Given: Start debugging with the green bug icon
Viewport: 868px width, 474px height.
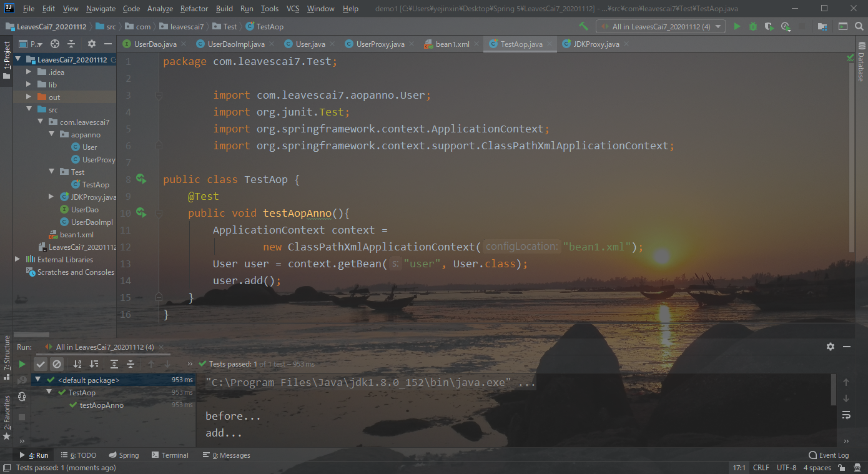Looking at the screenshot, I should click(x=753, y=26).
